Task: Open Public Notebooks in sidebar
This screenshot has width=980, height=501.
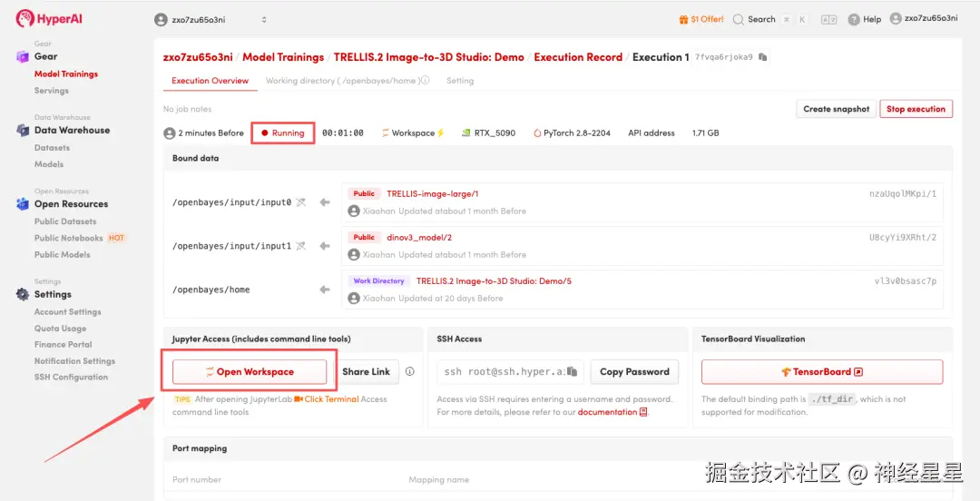Action: point(69,239)
